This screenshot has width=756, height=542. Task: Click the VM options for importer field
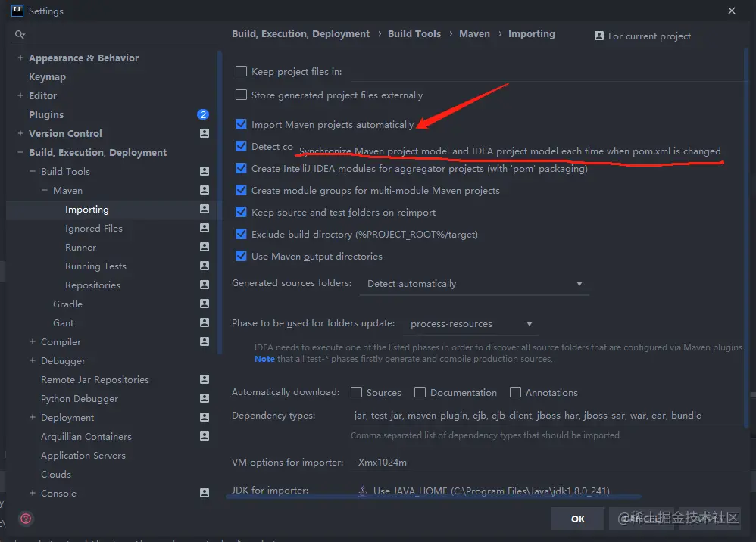548,462
